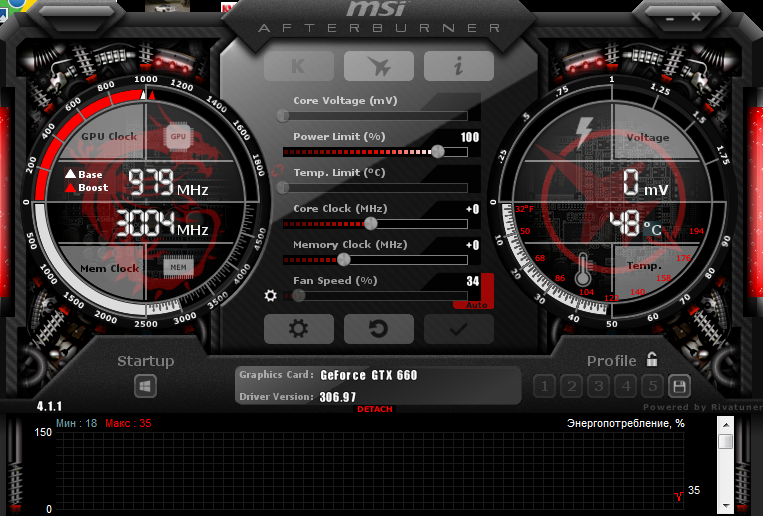Click the driver version 306.97 text
The height and width of the screenshot is (516, 763).
(x=338, y=397)
